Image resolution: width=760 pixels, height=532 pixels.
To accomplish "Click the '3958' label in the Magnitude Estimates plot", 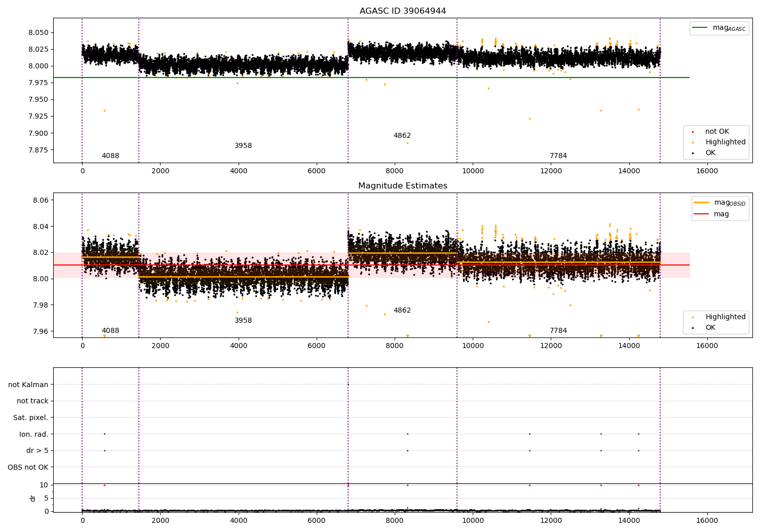I will tap(243, 321).
